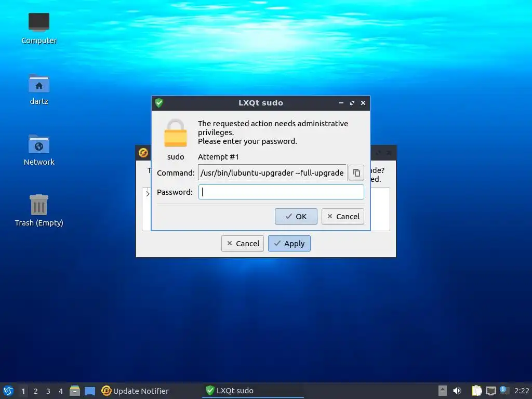This screenshot has height=399, width=532.
Task: Switch to workspace 3
Action: [x=48, y=391]
